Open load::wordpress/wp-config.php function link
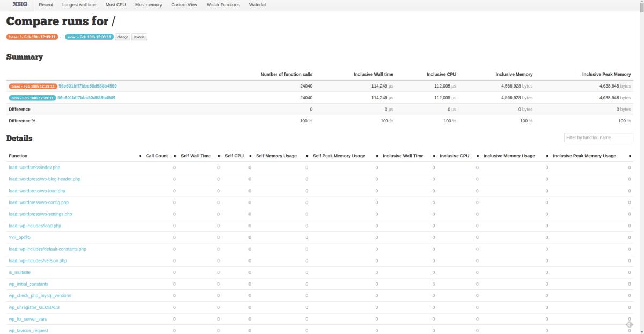 click(x=39, y=202)
